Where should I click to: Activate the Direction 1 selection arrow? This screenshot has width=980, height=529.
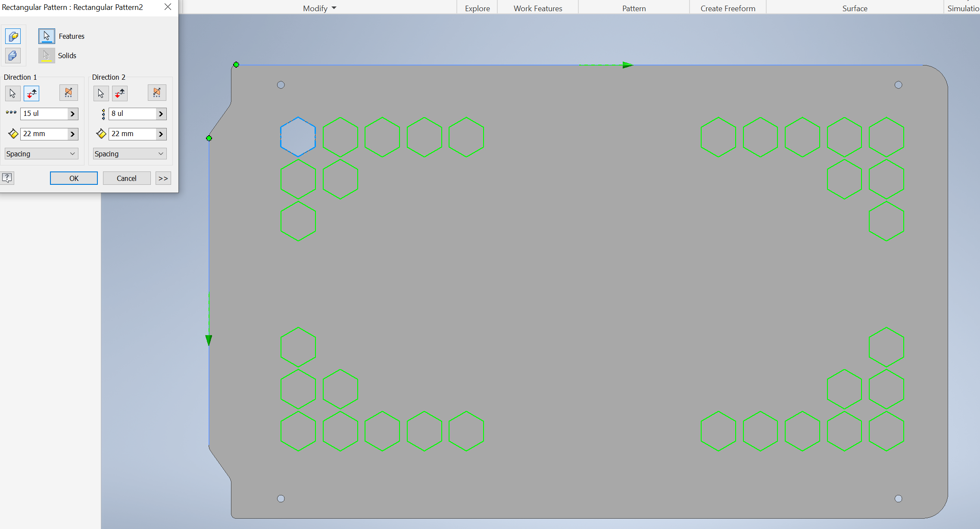(x=12, y=93)
